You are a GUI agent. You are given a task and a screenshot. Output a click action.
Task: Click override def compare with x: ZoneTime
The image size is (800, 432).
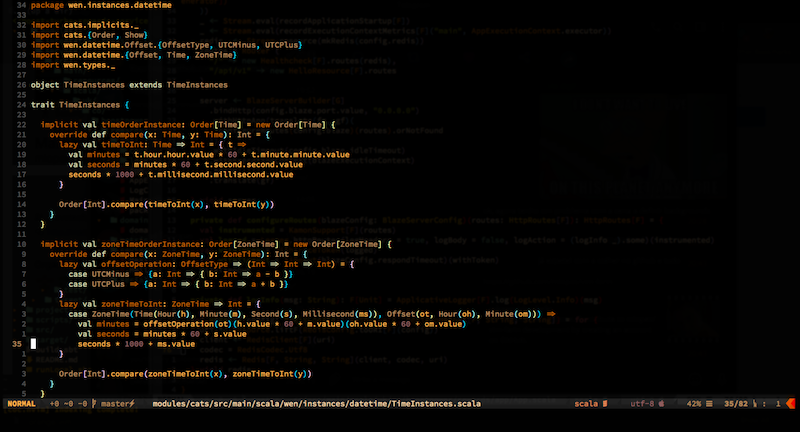(179, 254)
